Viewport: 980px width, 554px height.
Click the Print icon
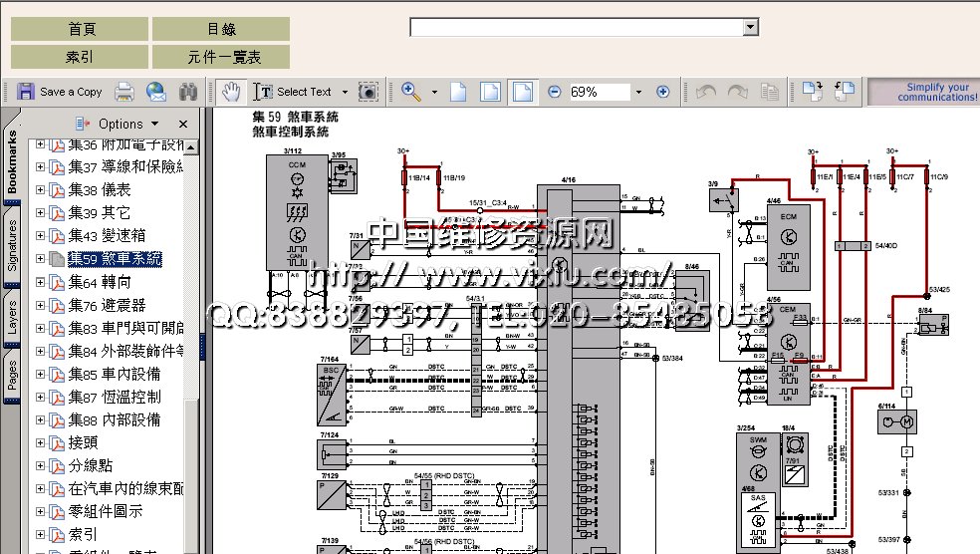124,92
